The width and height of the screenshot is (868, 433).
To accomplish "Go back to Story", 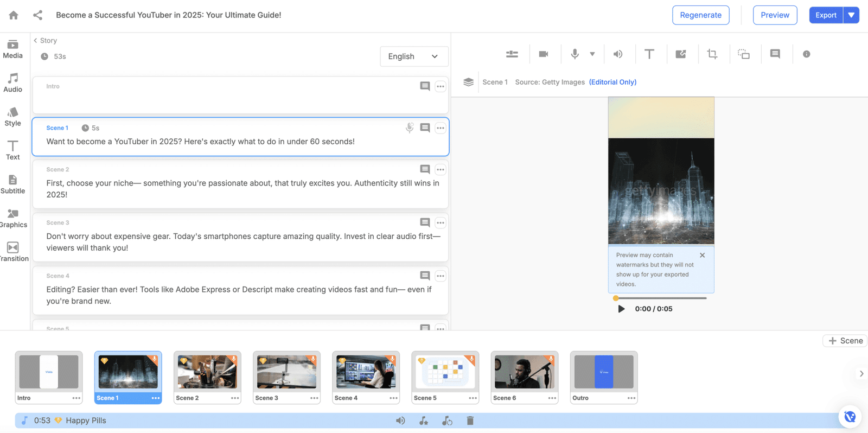I will coord(45,41).
